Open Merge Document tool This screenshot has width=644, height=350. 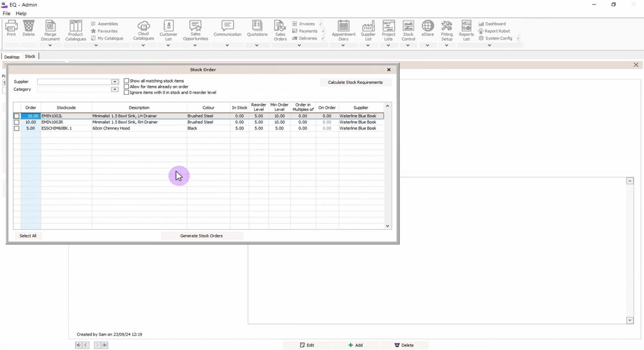point(50,31)
